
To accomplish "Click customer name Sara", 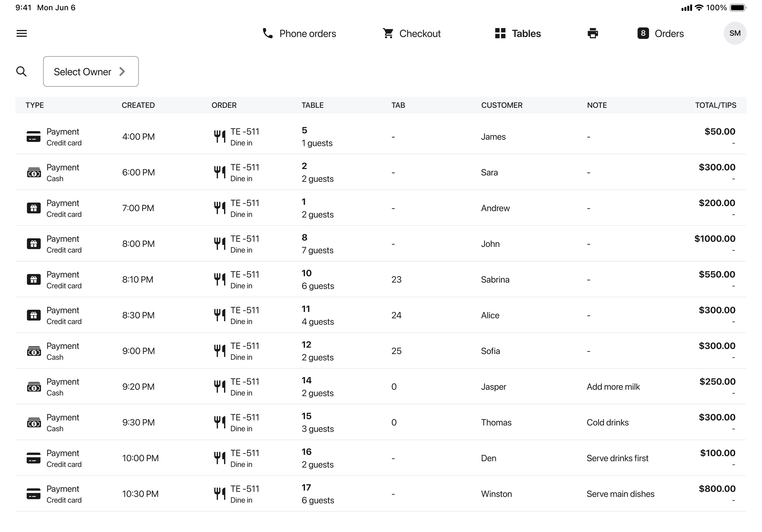I will tap(489, 172).
